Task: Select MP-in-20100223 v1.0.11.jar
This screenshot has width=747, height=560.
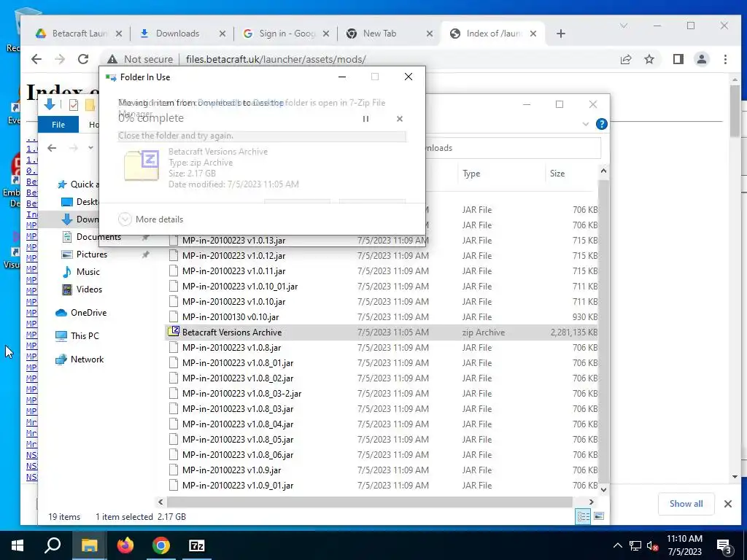Action: (233, 271)
